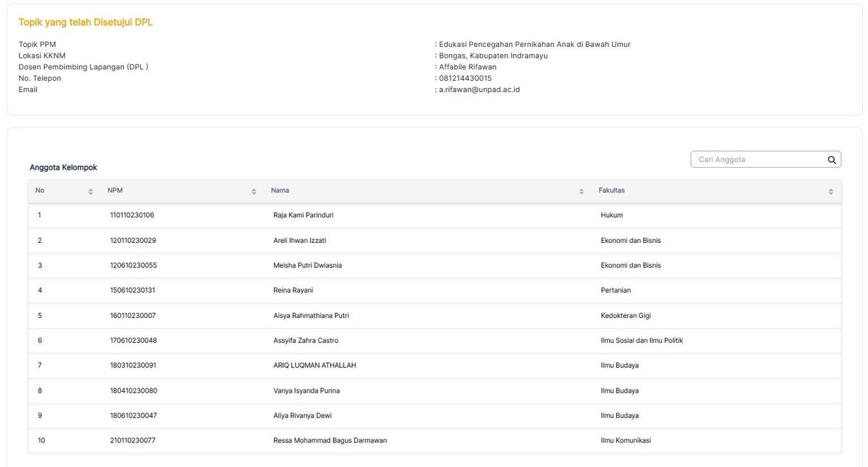Click the topic Edukasi Pencegahan Pernikahan Anak text
The width and height of the screenshot is (868, 467).
click(535, 44)
